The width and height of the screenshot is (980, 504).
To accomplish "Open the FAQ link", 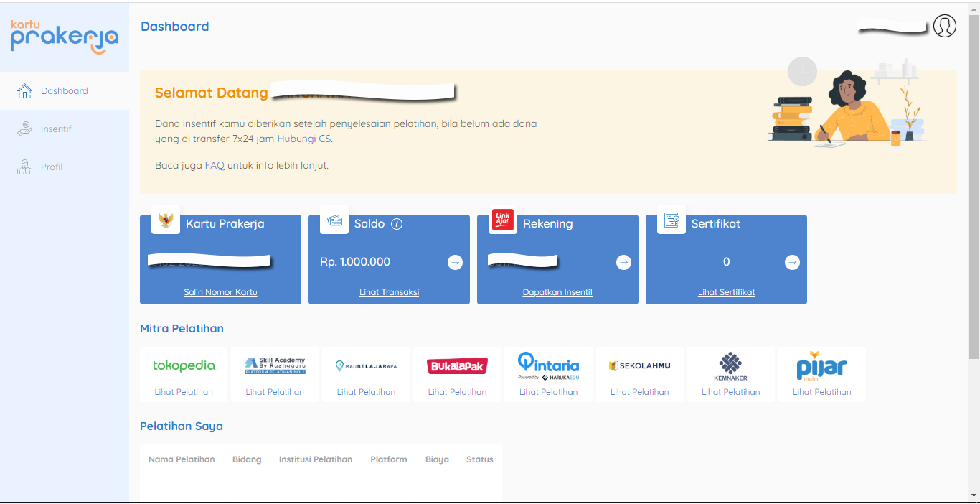I will click(215, 165).
